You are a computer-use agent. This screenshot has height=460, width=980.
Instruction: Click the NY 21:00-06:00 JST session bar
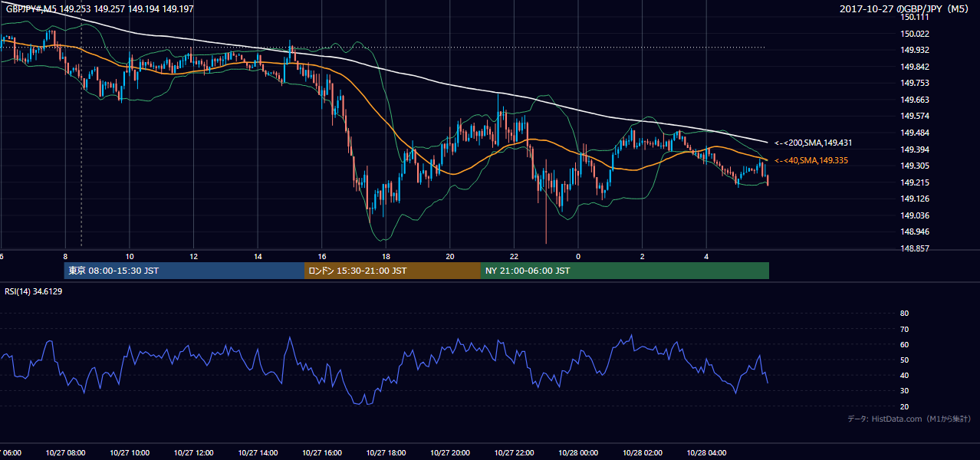point(625,271)
